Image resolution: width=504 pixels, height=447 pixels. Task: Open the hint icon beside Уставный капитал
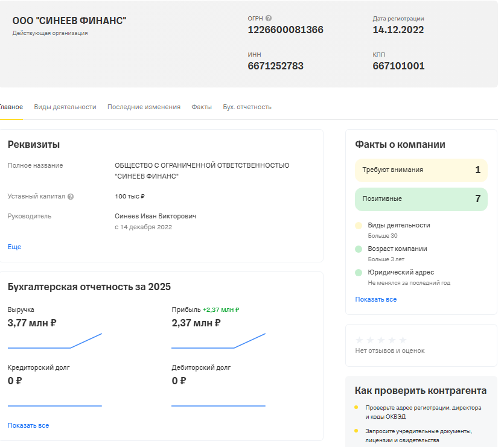click(x=71, y=196)
